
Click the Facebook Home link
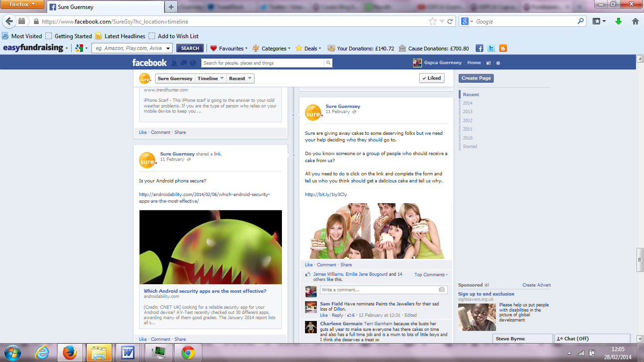click(x=474, y=63)
